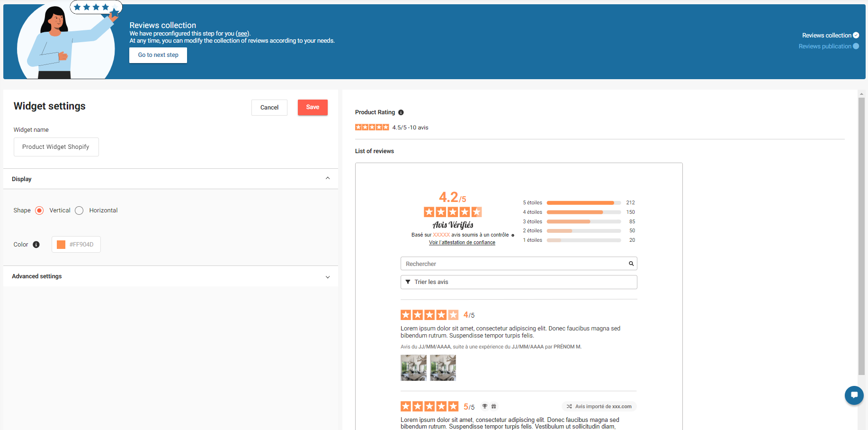Image resolution: width=868 pixels, height=430 pixels.
Task: Click the trophy badge on the 5/5 review
Action: pos(484,406)
